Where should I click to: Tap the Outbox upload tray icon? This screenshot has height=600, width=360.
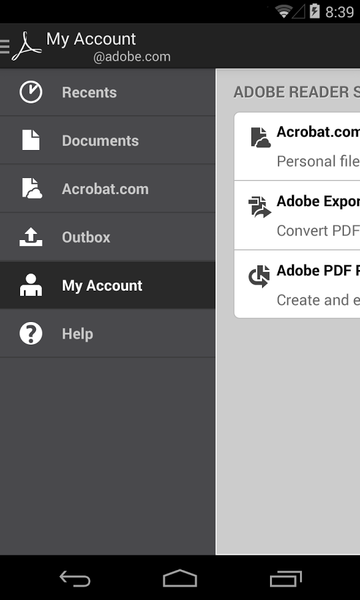pyautogui.click(x=31, y=237)
